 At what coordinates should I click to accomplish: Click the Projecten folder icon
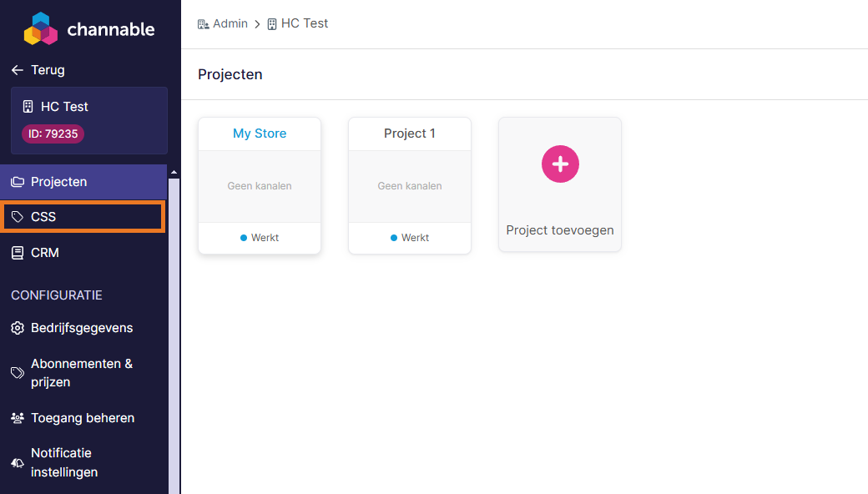point(18,182)
